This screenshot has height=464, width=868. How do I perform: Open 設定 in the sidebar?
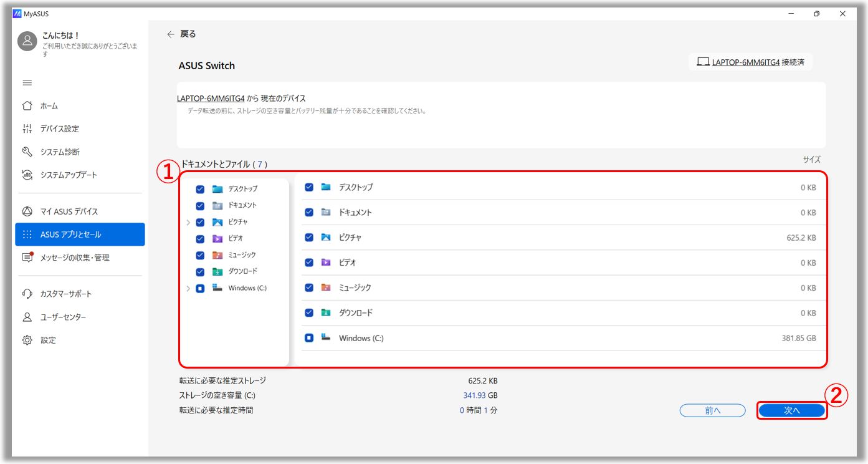(80, 340)
